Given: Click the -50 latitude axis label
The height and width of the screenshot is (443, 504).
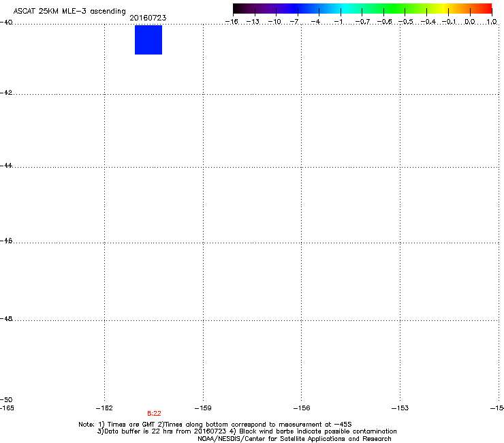Looking at the screenshot, I should [x=6, y=400].
